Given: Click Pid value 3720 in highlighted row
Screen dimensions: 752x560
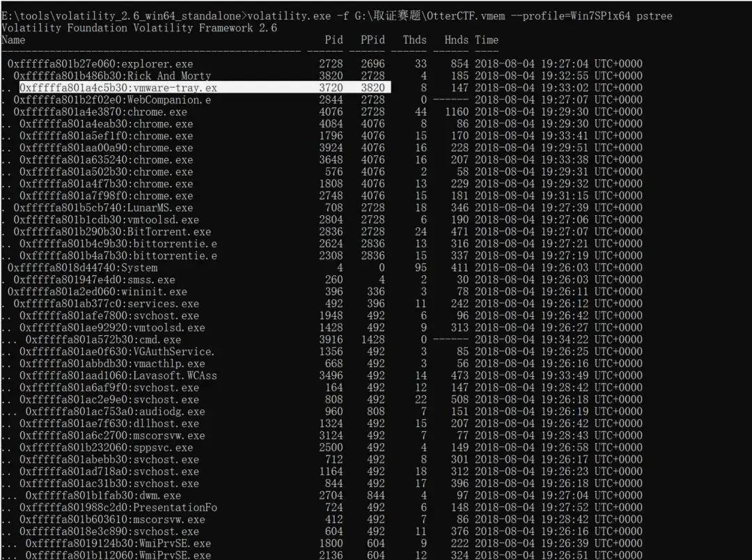Looking at the screenshot, I should coord(331,88).
